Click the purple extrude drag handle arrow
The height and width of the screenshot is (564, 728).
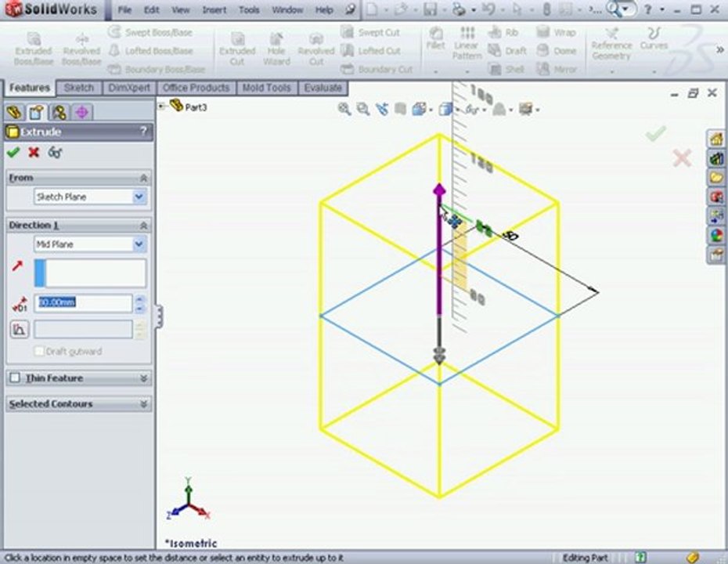439,190
